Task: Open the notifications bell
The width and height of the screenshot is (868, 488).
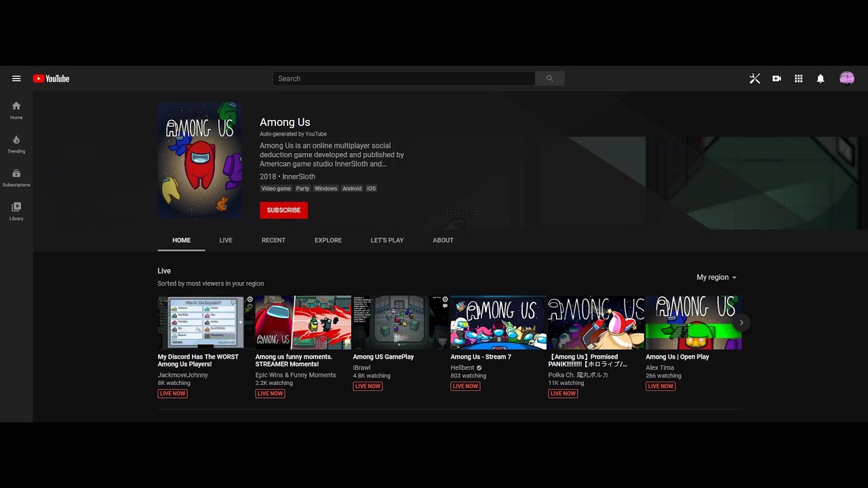Action: (x=821, y=79)
